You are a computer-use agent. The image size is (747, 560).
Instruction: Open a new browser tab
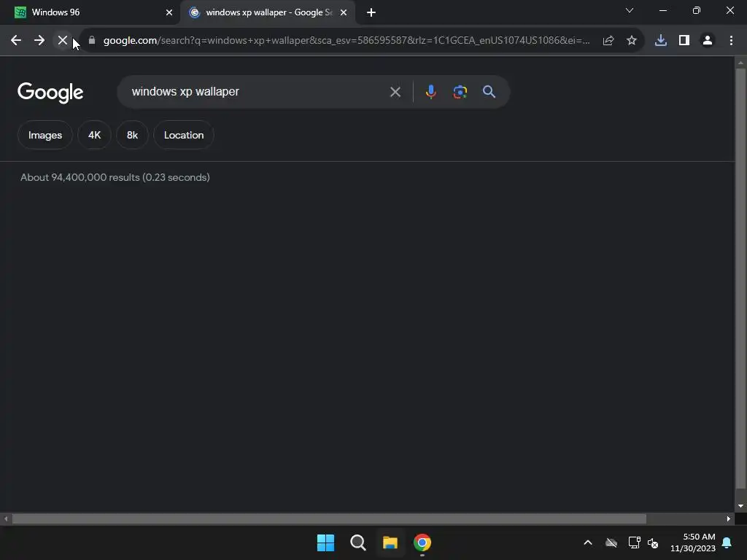[x=371, y=12]
